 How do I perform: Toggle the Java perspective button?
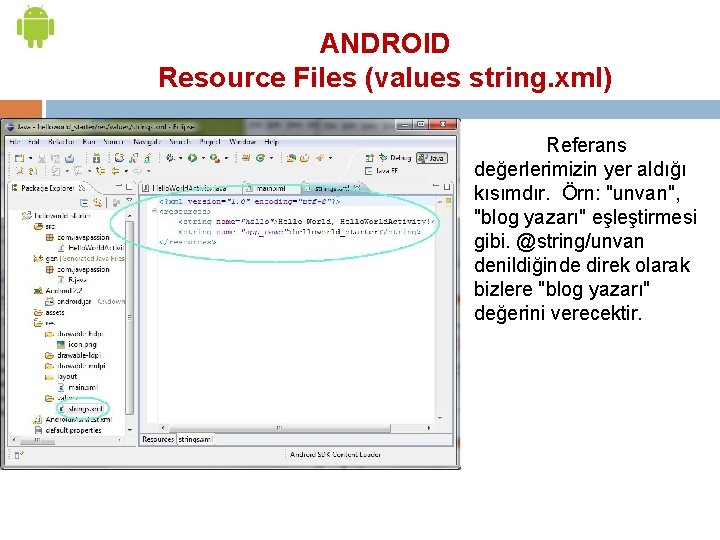coord(432,158)
